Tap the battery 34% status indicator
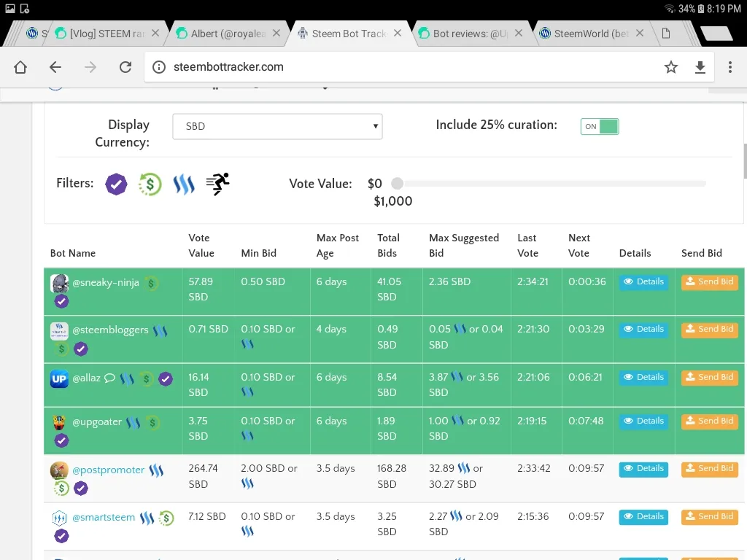 click(x=691, y=9)
